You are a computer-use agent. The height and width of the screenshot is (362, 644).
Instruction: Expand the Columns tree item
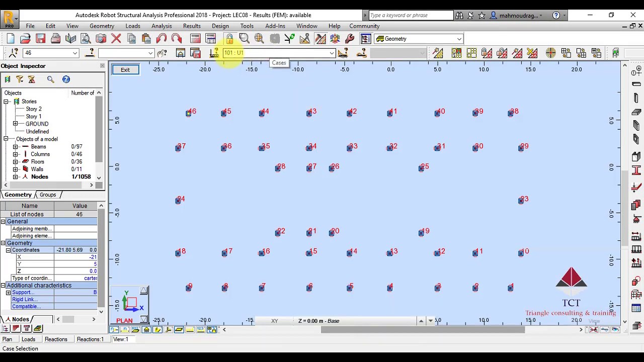(15, 154)
